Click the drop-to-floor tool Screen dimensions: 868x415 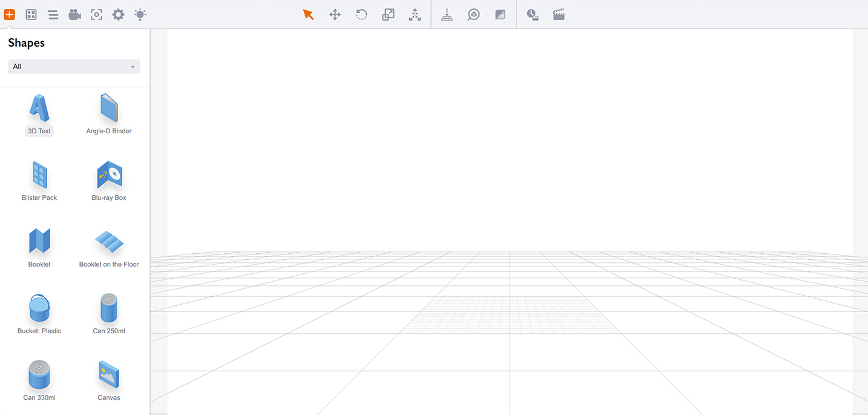tap(447, 14)
